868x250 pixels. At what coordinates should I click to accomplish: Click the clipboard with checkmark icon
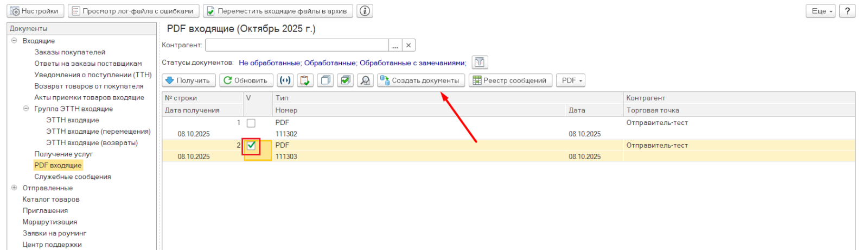click(x=305, y=80)
